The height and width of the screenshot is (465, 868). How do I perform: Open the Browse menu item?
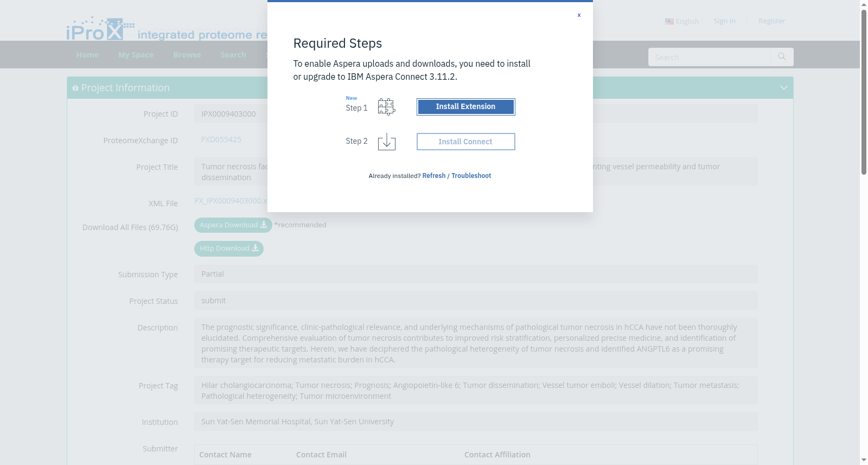tap(187, 55)
